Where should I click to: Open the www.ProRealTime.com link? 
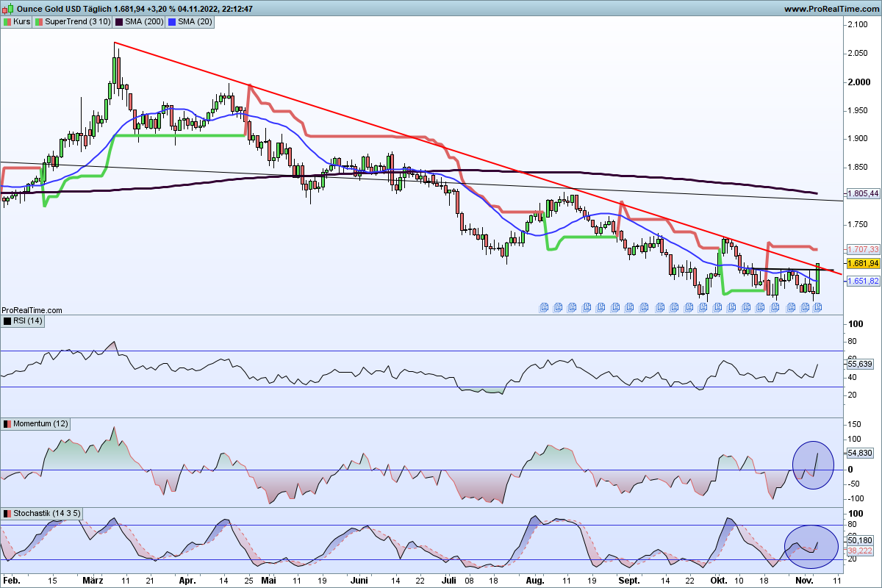pyautogui.click(x=831, y=9)
